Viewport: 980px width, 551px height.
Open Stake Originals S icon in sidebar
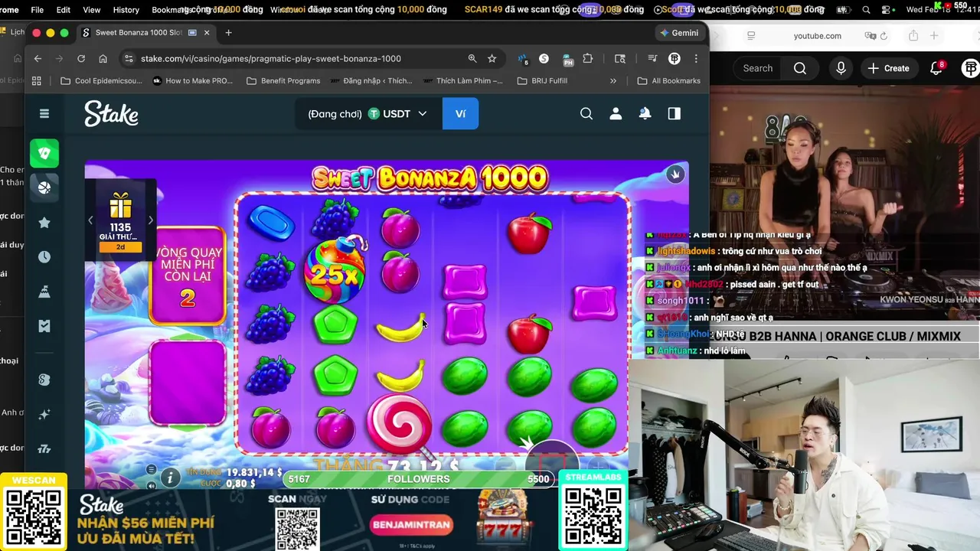[44, 380]
